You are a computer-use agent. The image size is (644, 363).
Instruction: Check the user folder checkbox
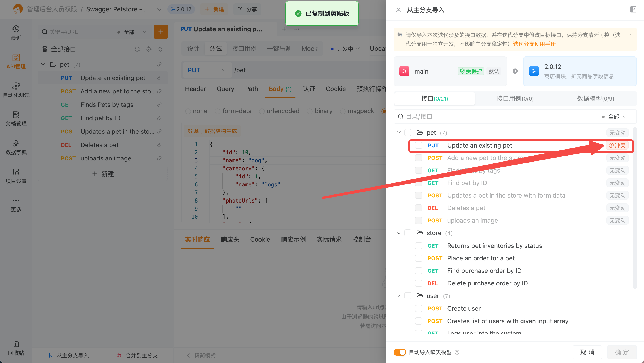click(x=408, y=296)
